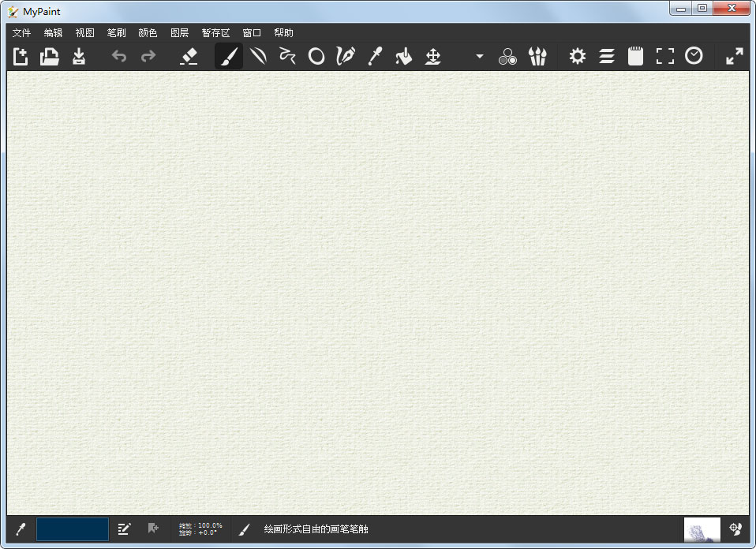Open the 文件 menu
Image resolution: width=756 pixels, height=549 pixels.
coord(21,32)
